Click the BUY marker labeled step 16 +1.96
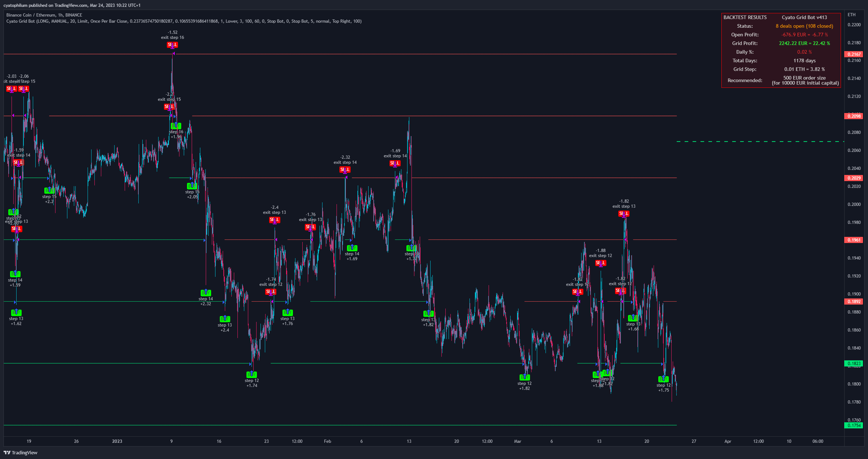The width and height of the screenshot is (868, 459). pyautogui.click(x=176, y=126)
